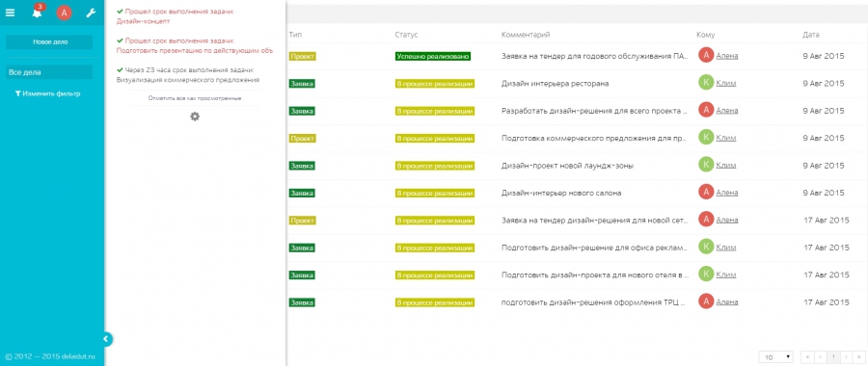Click Клим's avatar in 'Дизайн интерьера ресторана' row
The image size is (868, 366).
point(706,83)
